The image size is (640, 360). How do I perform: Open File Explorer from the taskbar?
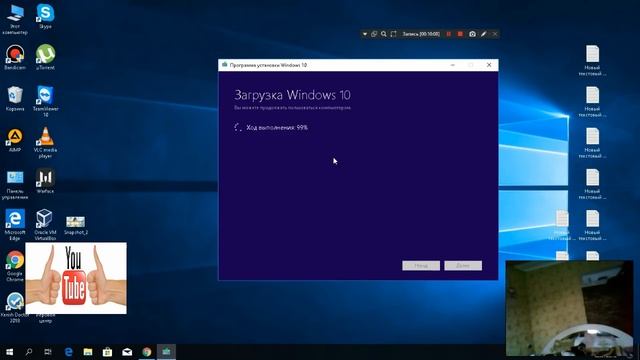pos(88,352)
